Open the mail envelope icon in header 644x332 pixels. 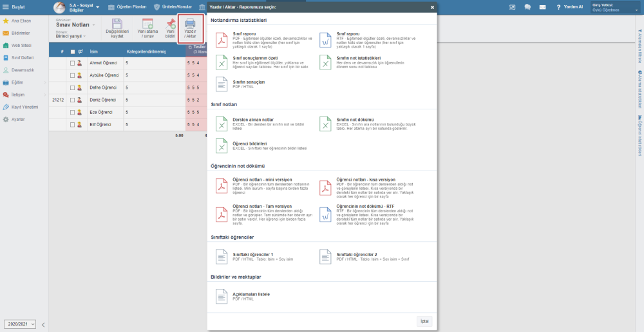click(542, 7)
